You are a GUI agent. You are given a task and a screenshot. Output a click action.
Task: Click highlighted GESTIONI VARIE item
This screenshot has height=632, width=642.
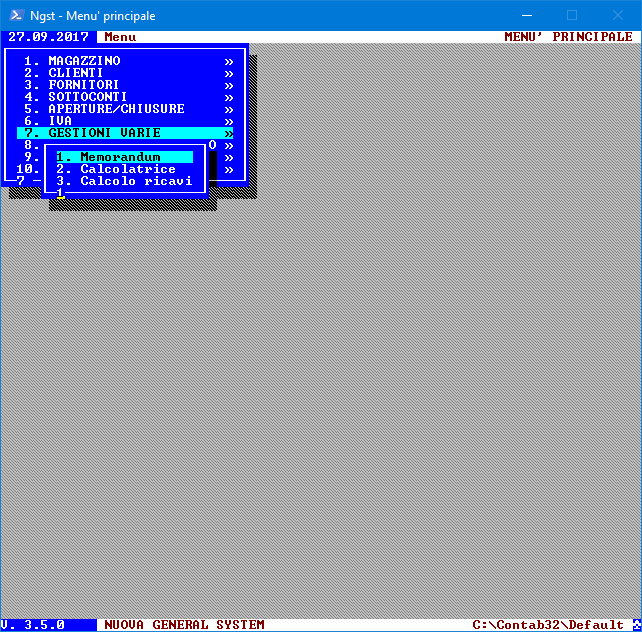pyautogui.click(x=104, y=133)
